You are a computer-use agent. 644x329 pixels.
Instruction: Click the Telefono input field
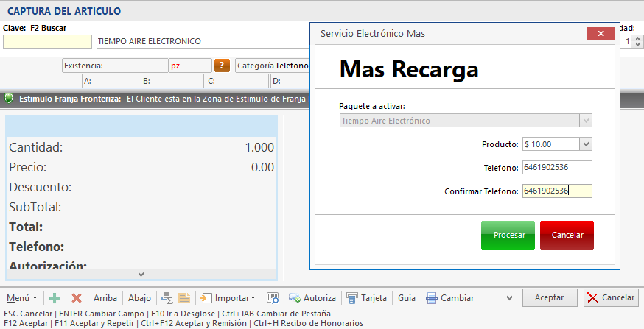click(x=557, y=167)
